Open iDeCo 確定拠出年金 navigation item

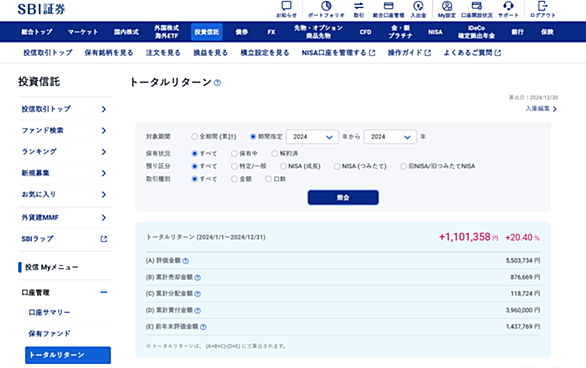coord(476,32)
